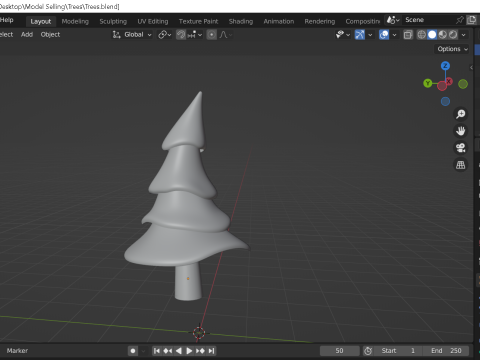Switch to the Animation workspace tab
This screenshot has width=480, height=360.
[x=279, y=21]
